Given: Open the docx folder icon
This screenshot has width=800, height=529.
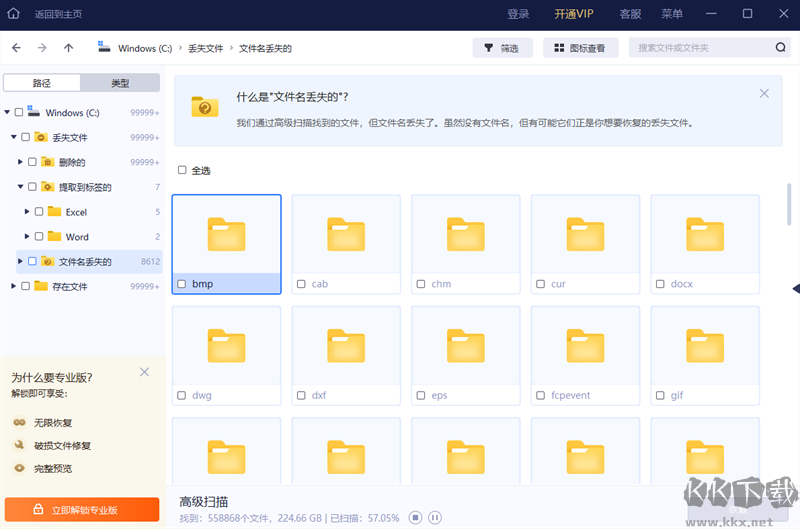Looking at the screenshot, I should point(705,235).
